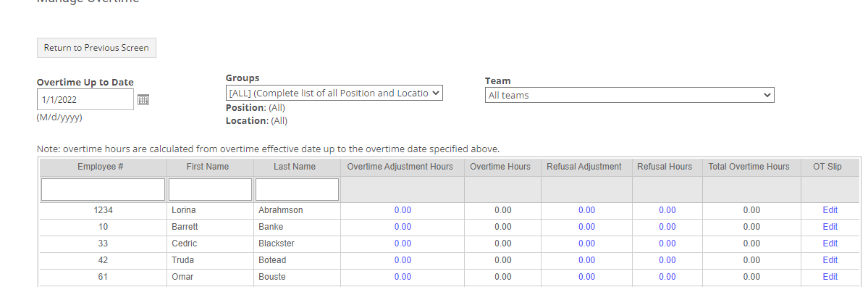This screenshot has width=868, height=287.
Task: Select employee number 1234 cell
Action: (103, 211)
